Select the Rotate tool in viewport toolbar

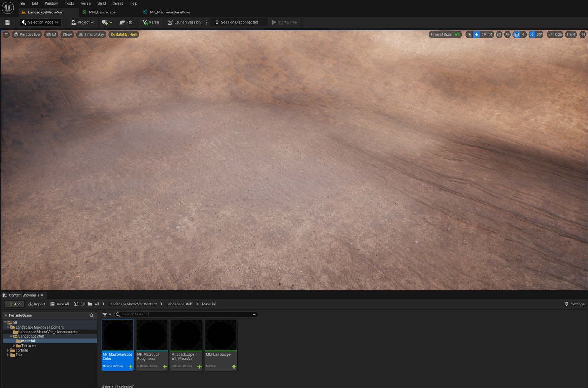point(483,35)
